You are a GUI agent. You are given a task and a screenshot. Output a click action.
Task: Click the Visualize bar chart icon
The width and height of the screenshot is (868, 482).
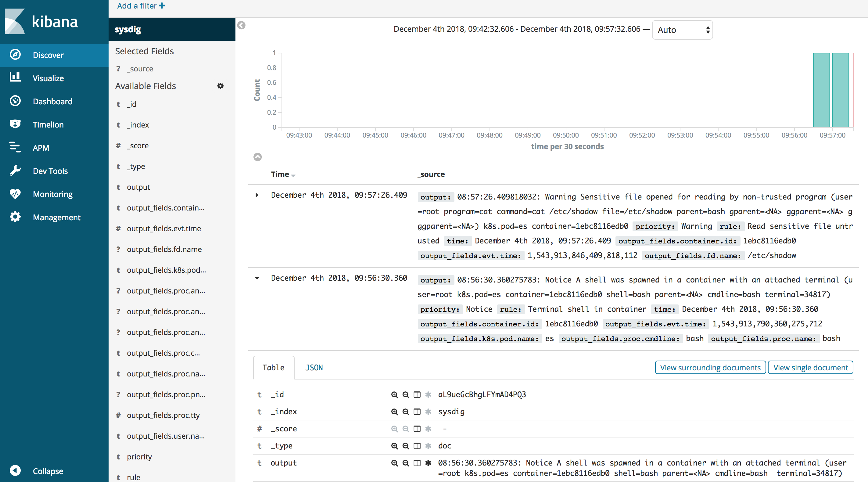15,77
